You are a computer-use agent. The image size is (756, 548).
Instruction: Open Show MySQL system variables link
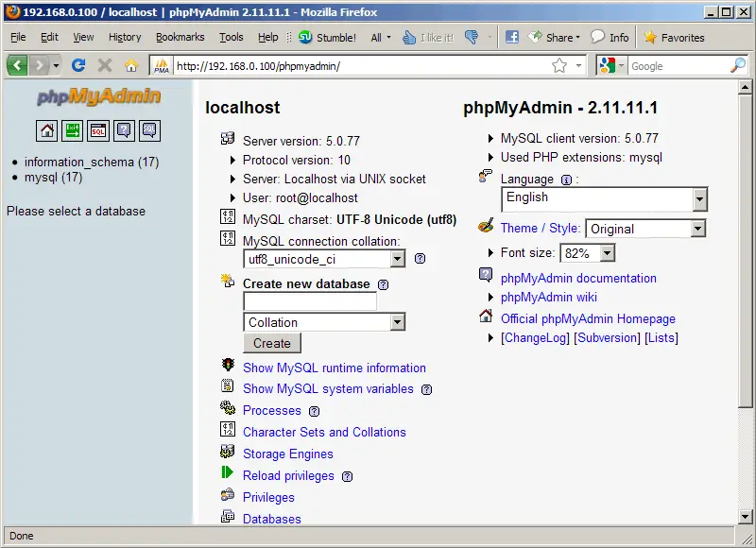coord(328,389)
